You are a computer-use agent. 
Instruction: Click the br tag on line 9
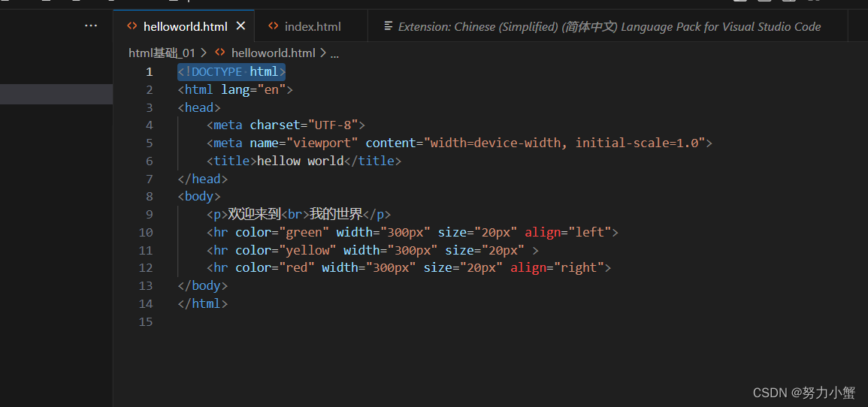pyautogui.click(x=295, y=215)
